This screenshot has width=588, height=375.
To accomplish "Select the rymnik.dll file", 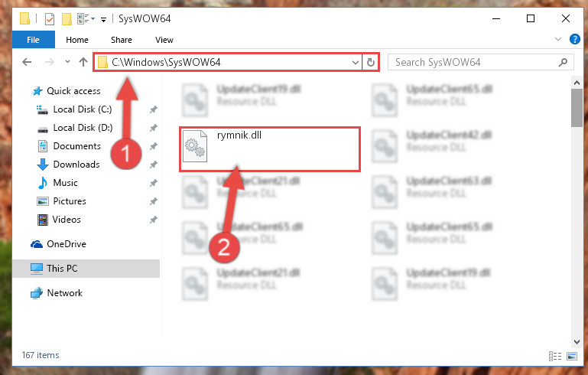I will pos(270,149).
